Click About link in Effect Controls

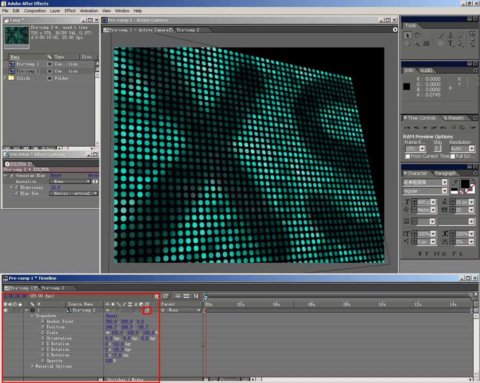pos(93,176)
